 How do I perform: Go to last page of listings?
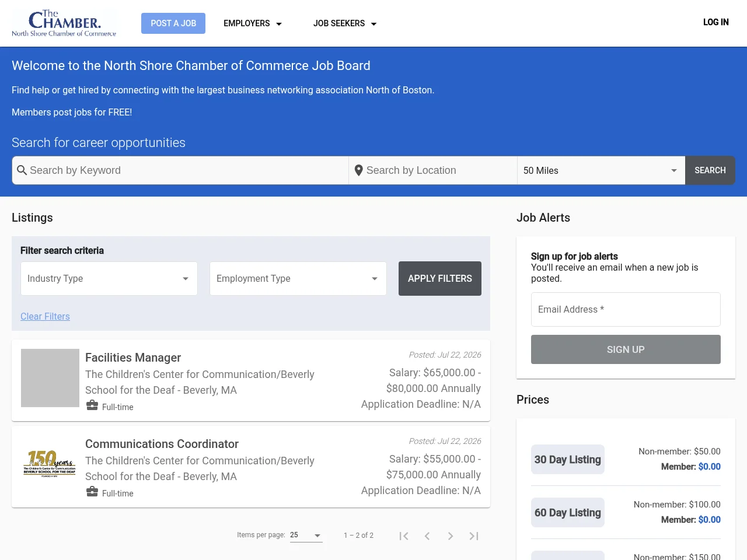coord(474,535)
